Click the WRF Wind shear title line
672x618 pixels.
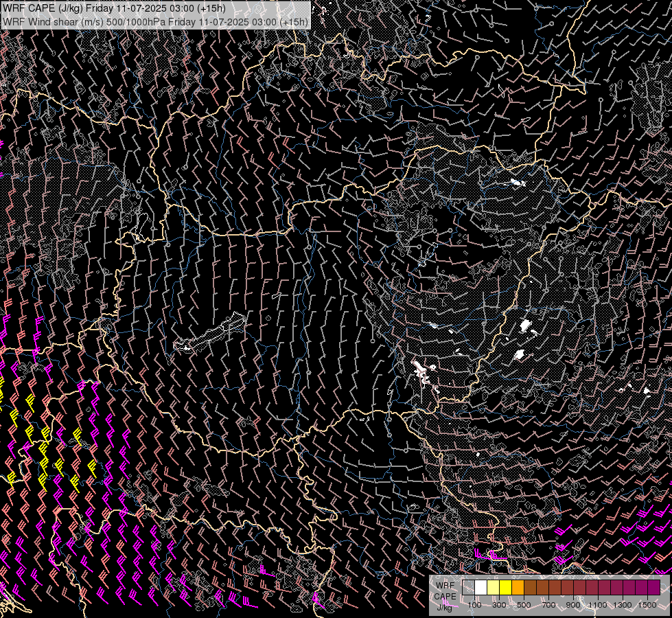click(155, 21)
